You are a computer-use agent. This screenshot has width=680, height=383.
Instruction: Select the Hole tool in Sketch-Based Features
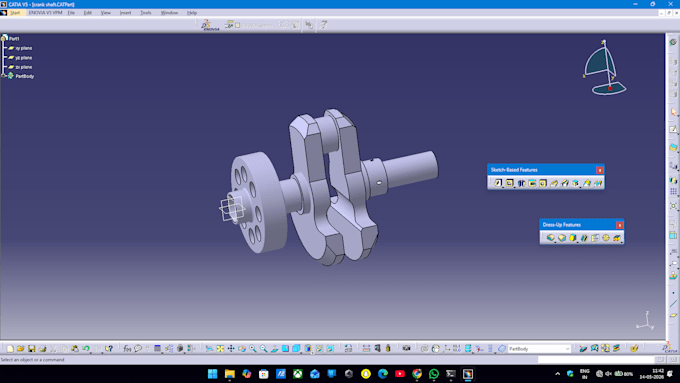[543, 183]
